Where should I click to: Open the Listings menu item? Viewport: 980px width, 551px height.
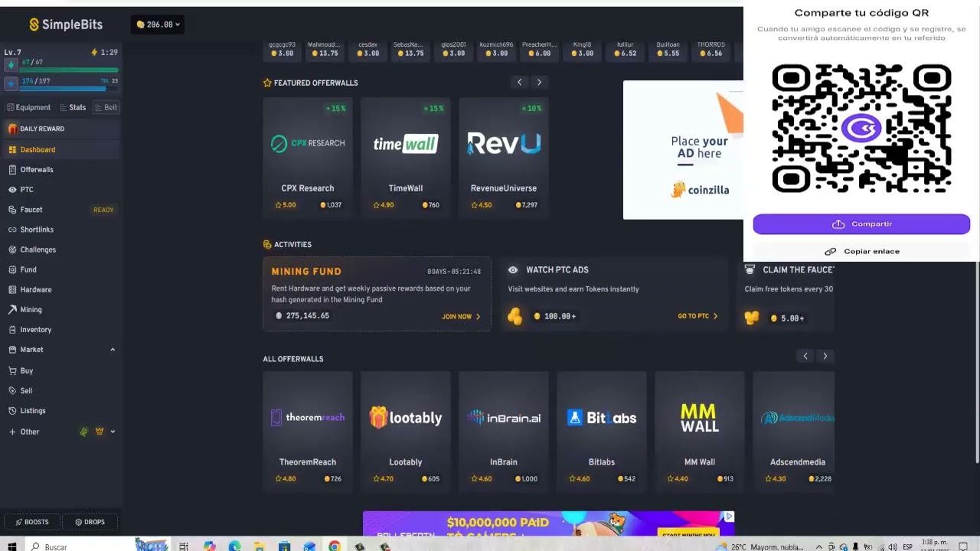point(61,410)
